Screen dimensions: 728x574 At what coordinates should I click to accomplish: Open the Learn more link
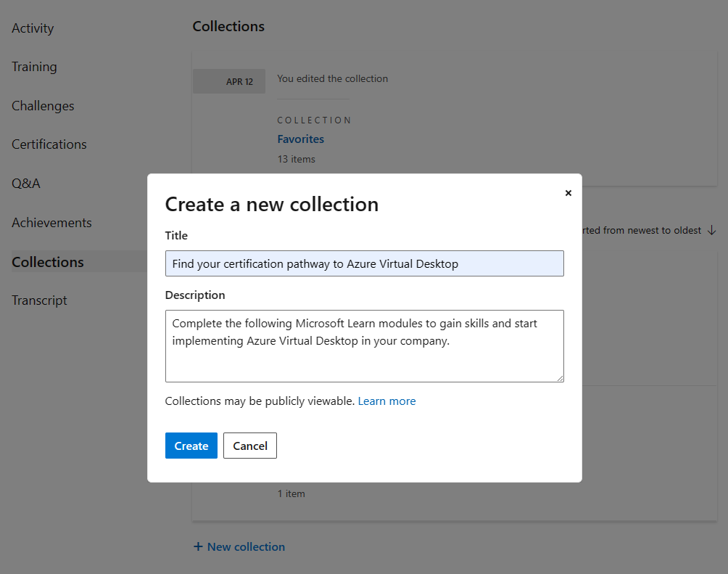387,401
